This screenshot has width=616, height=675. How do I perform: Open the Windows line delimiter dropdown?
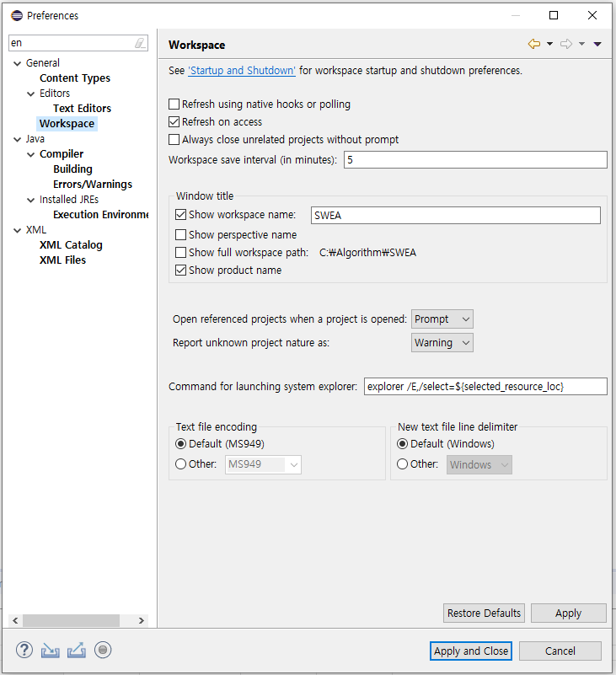pyautogui.click(x=479, y=464)
